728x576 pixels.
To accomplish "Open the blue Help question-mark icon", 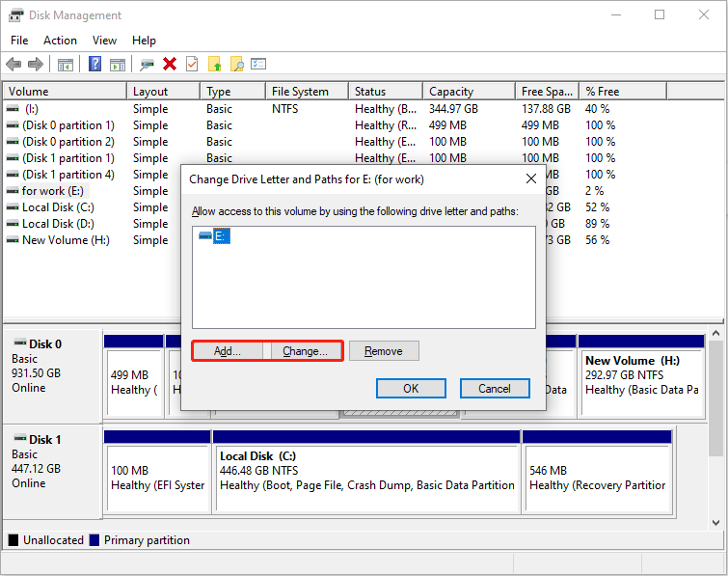I will click(x=94, y=64).
